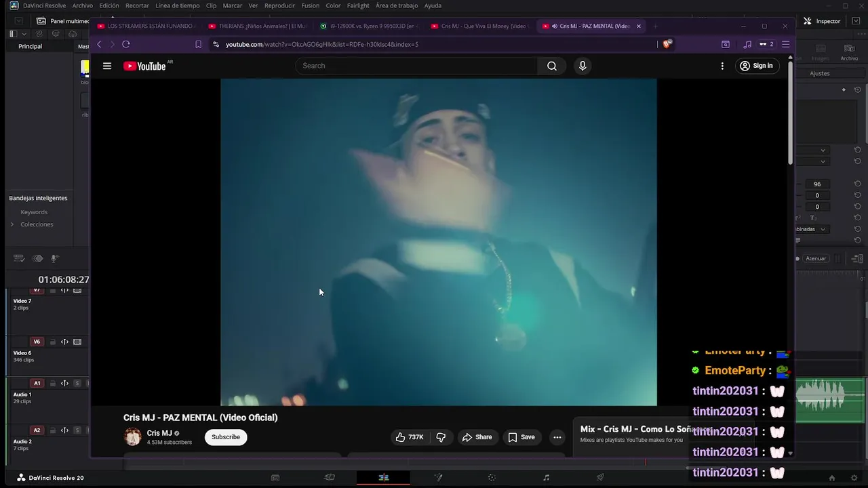Open the Inspector panel

[822, 21]
